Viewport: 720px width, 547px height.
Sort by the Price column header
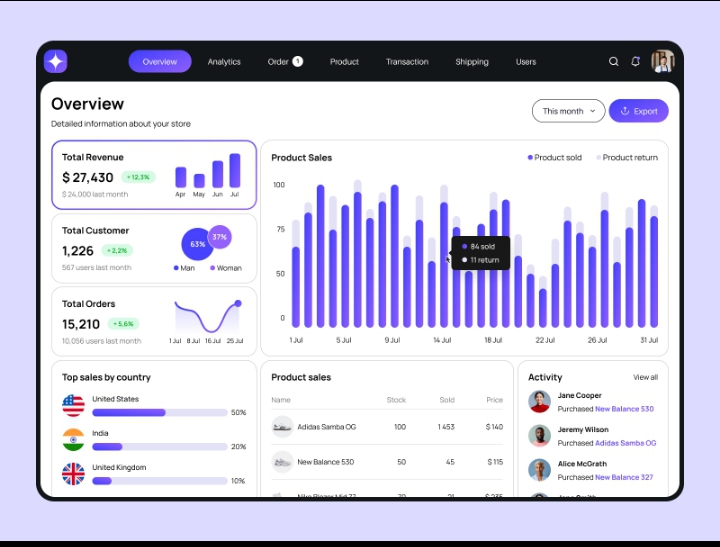(495, 400)
